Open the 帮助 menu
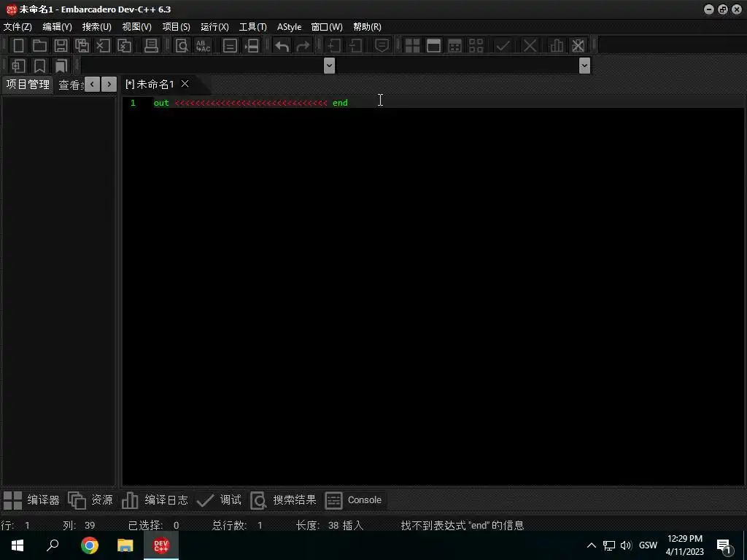Screen dimensions: 747x560 [x=368, y=27]
